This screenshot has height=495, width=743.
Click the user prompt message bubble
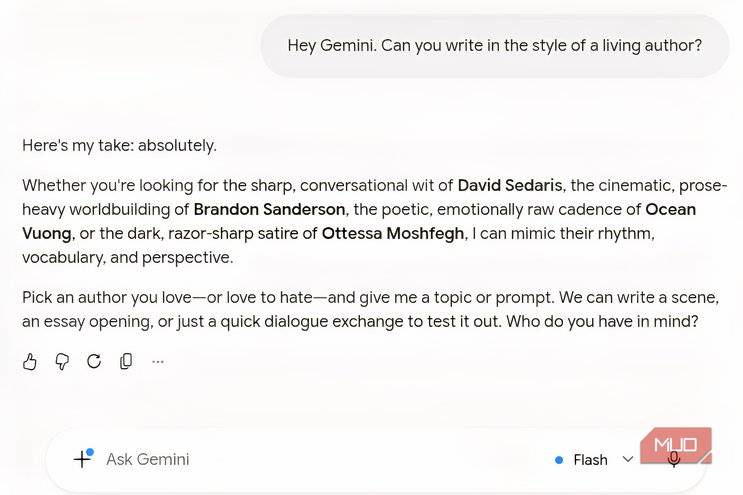coord(495,45)
